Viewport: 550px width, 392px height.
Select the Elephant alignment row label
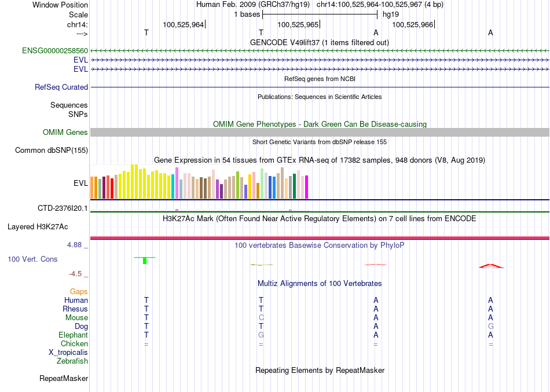point(73,335)
